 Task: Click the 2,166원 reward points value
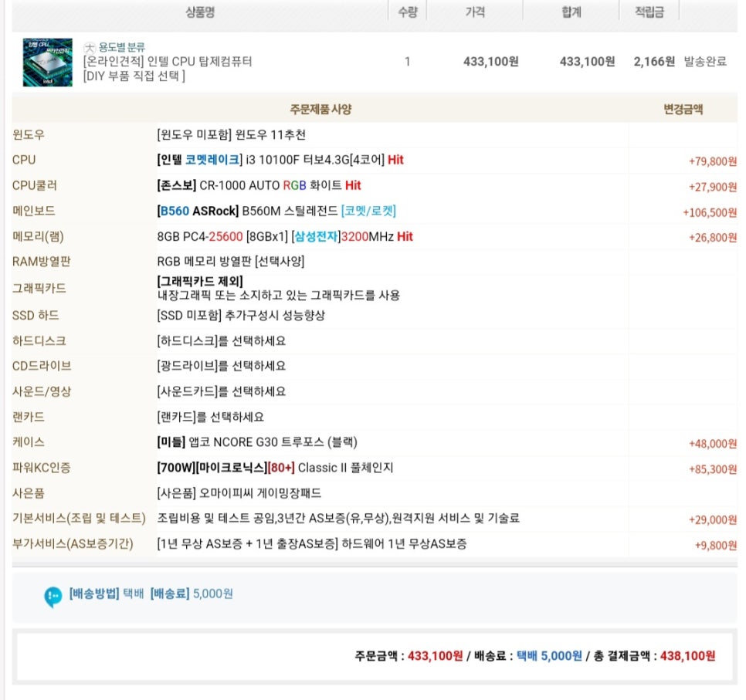tap(654, 61)
